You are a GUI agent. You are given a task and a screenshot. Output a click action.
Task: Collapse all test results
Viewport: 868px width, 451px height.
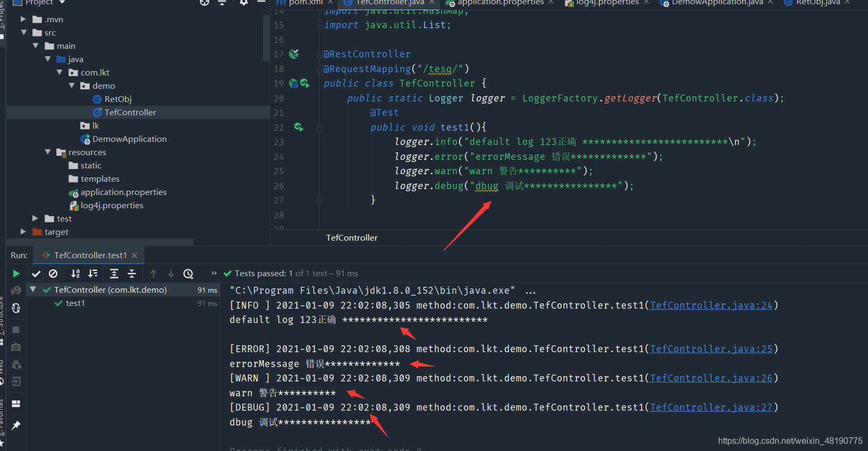(132, 274)
